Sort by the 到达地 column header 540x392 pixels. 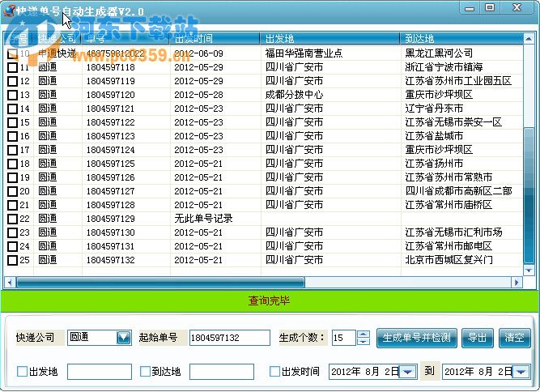(461, 38)
